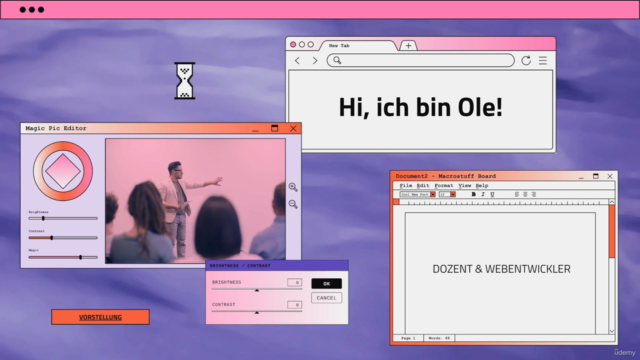640x360 pixels.
Task: Click the scroll down arrow in Macrostuff Board
Action: (612, 331)
